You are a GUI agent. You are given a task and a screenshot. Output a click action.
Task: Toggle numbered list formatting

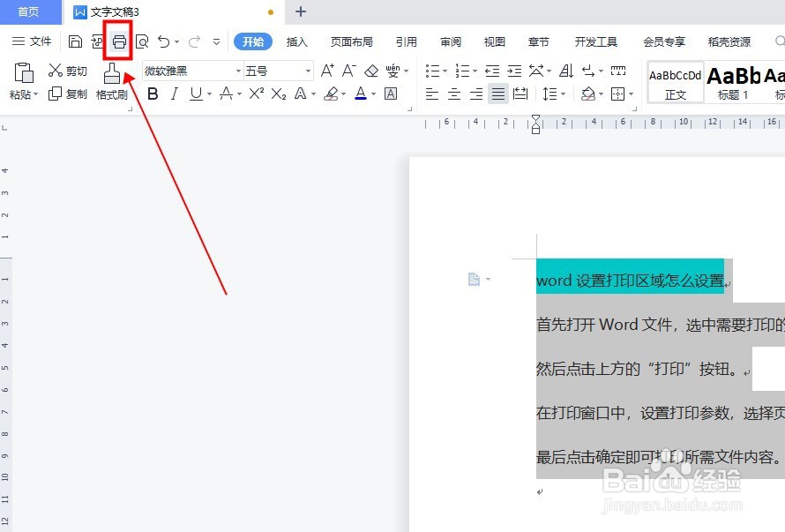[x=462, y=71]
